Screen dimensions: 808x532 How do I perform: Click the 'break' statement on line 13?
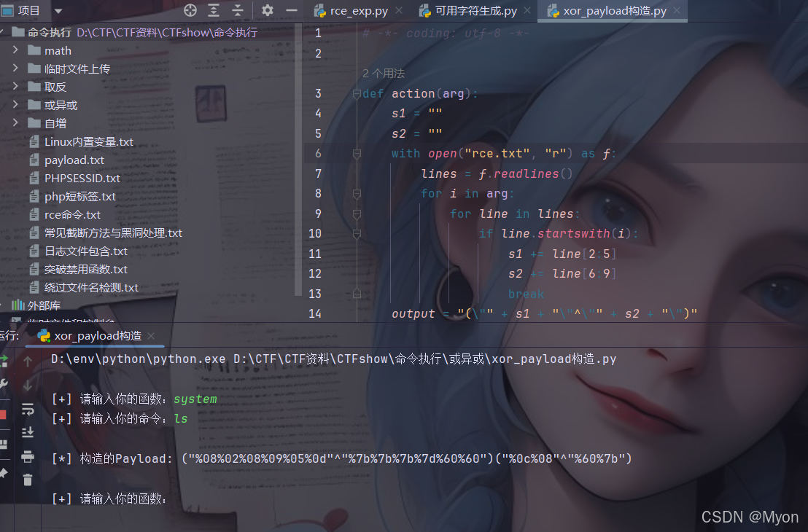(x=526, y=294)
